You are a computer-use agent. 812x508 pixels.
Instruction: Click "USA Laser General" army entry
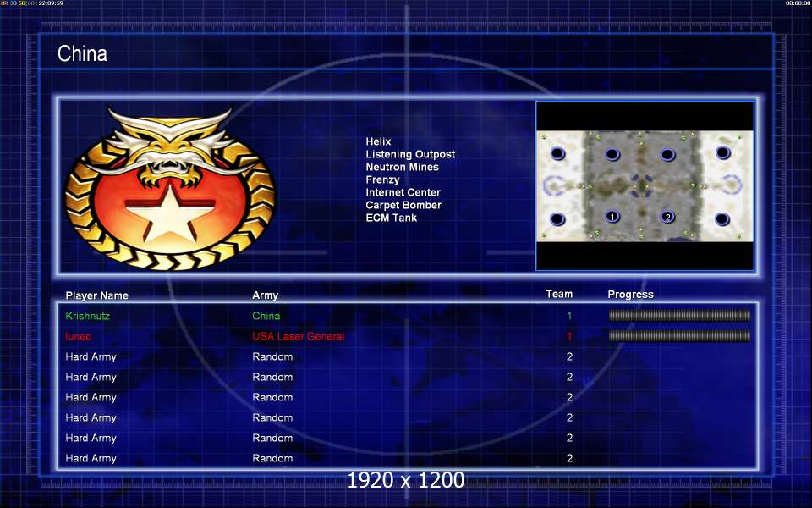[x=299, y=336]
